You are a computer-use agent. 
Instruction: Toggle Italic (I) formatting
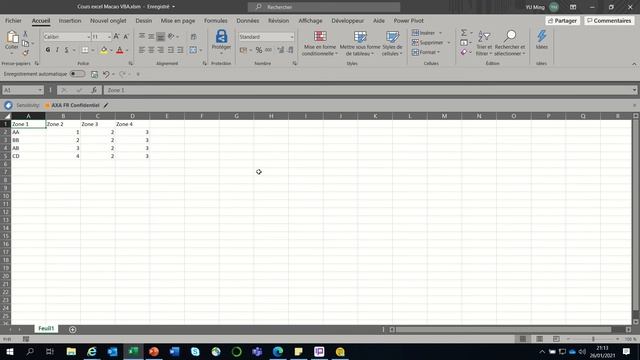pos(57,50)
